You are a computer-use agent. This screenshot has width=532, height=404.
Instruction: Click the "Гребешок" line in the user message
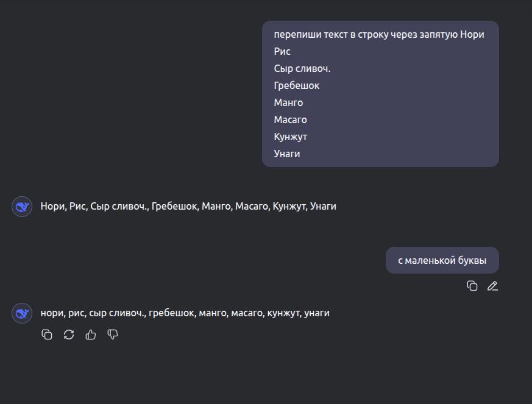297,86
